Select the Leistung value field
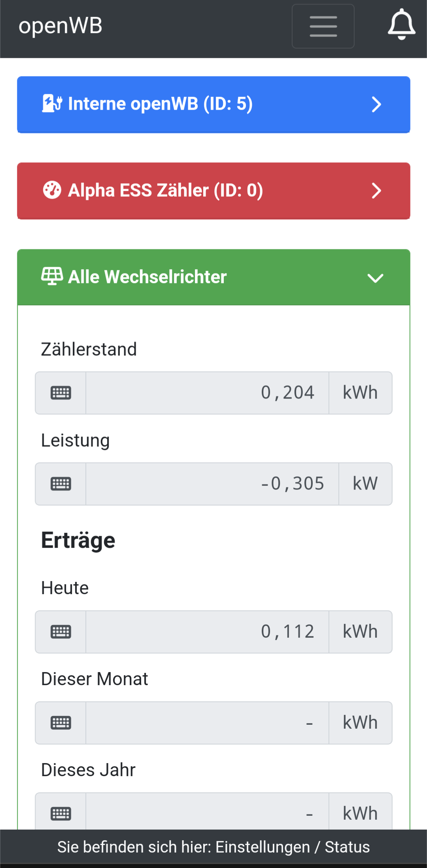Viewport: 427px width, 868px height. pos(212,484)
